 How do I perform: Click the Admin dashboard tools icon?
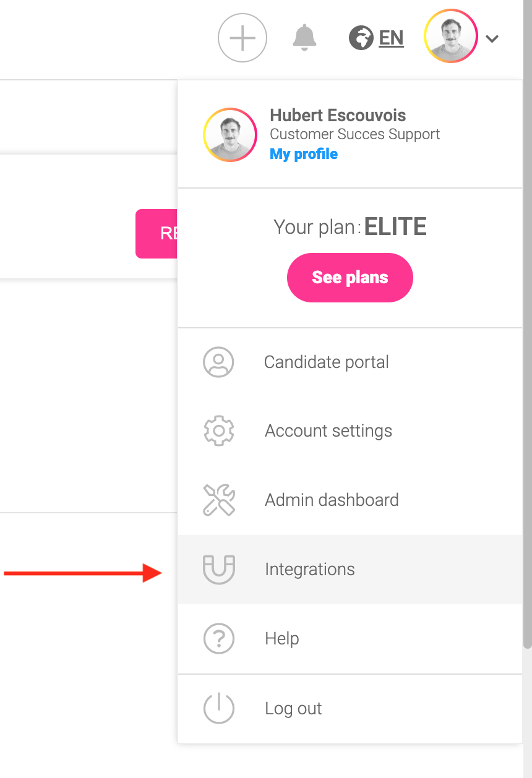(x=218, y=500)
